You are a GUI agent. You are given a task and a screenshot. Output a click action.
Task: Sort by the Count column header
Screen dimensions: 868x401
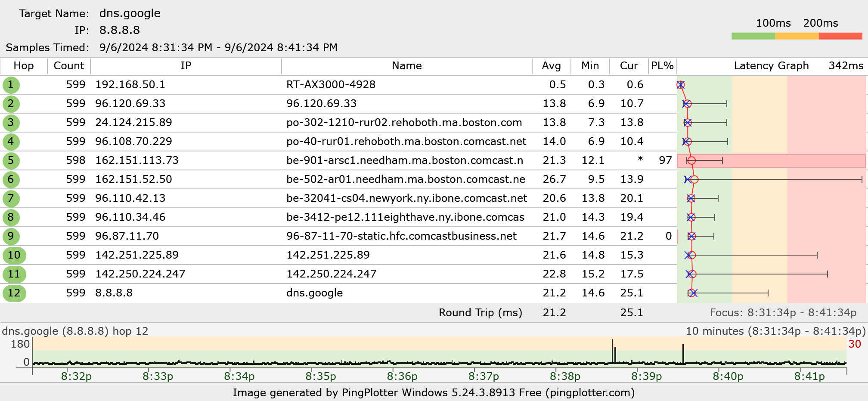[69, 66]
